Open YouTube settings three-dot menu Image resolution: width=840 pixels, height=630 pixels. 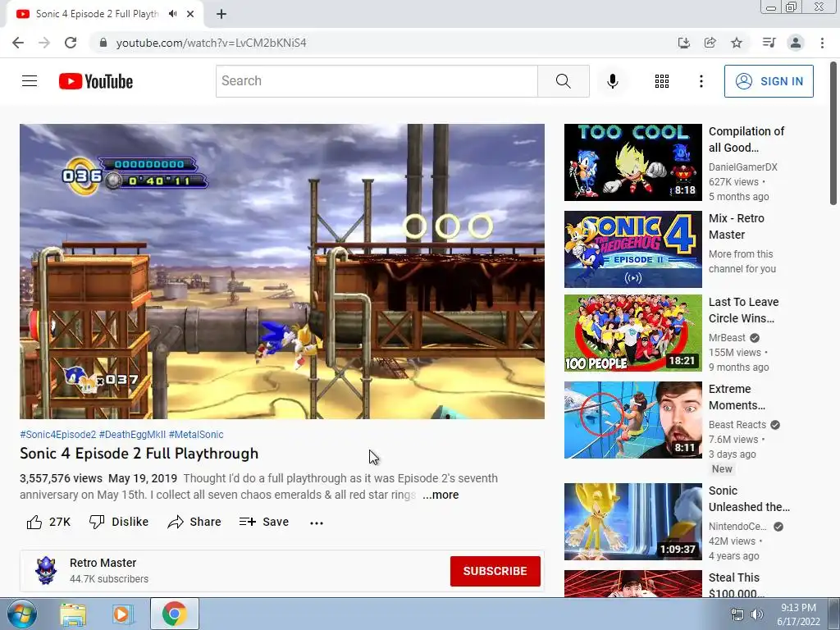point(701,81)
